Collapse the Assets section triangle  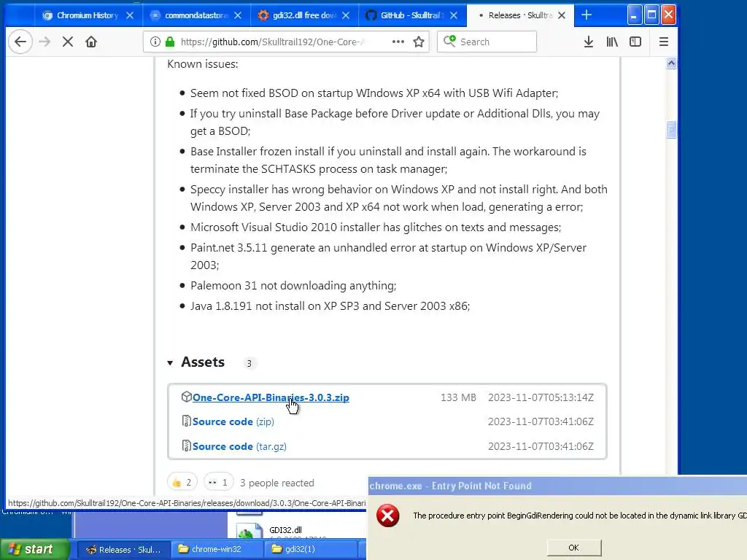[x=170, y=363]
